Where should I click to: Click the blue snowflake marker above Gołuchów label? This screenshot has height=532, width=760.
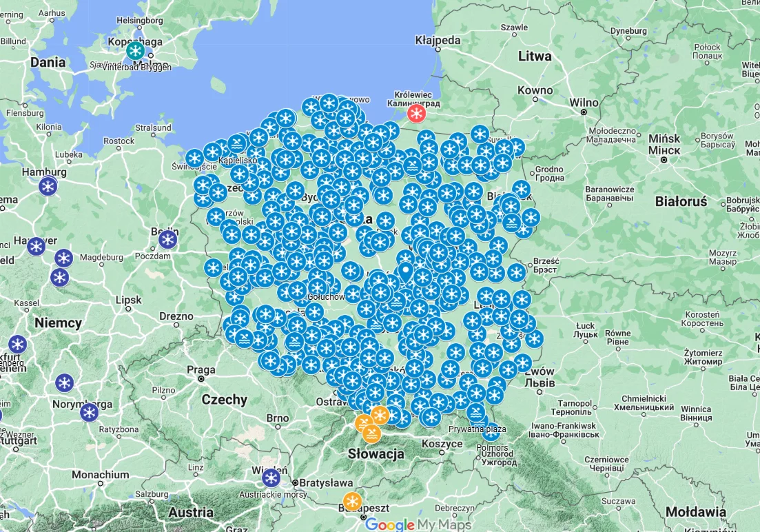pos(318,287)
